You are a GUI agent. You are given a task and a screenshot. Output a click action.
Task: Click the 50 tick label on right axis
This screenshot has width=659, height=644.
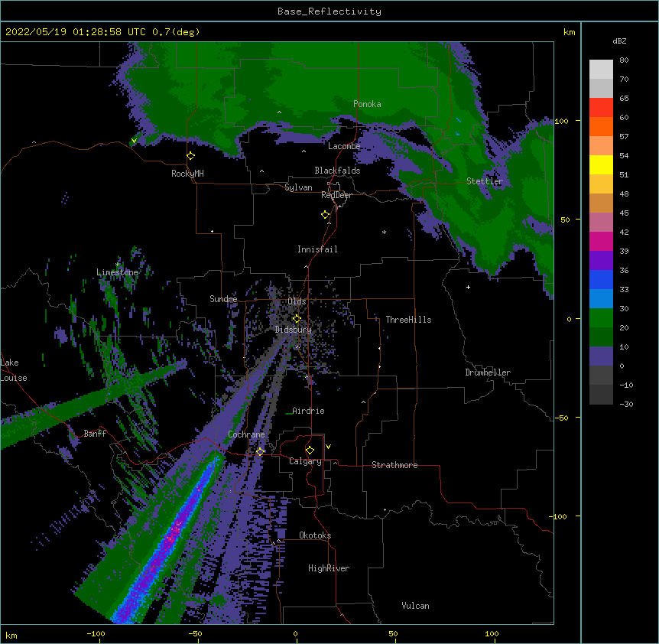(x=565, y=220)
